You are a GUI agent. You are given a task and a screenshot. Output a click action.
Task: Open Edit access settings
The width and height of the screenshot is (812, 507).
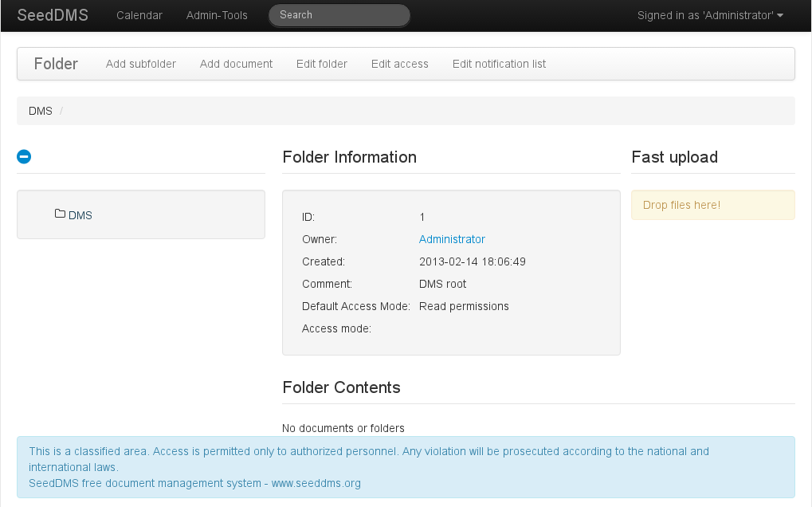tap(400, 64)
